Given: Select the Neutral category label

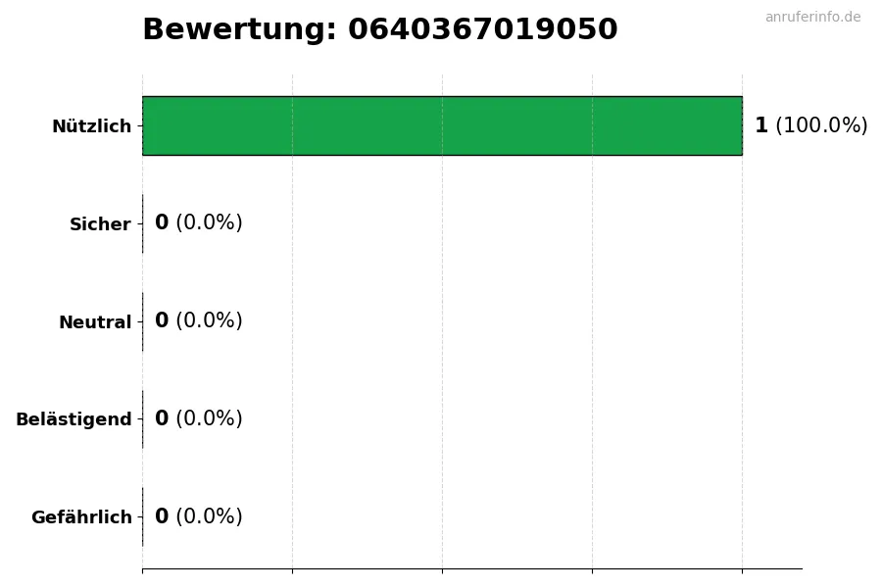Looking at the screenshot, I should [95, 322].
